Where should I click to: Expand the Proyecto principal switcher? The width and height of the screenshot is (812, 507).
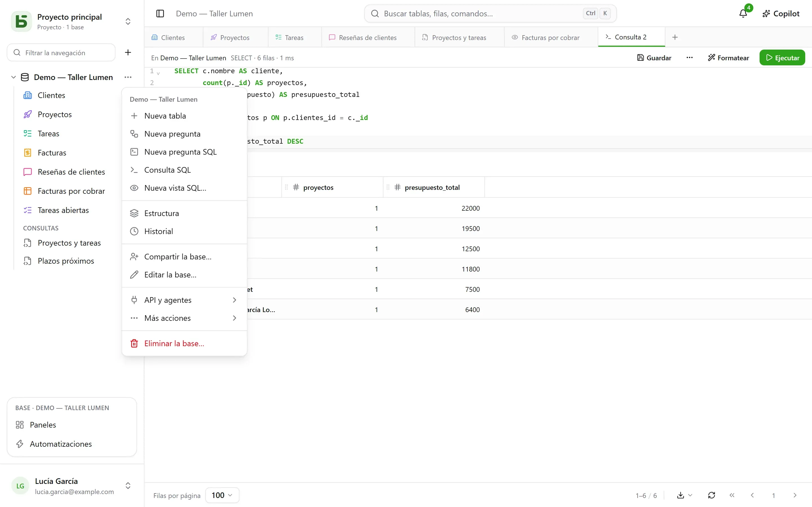(x=128, y=21)
